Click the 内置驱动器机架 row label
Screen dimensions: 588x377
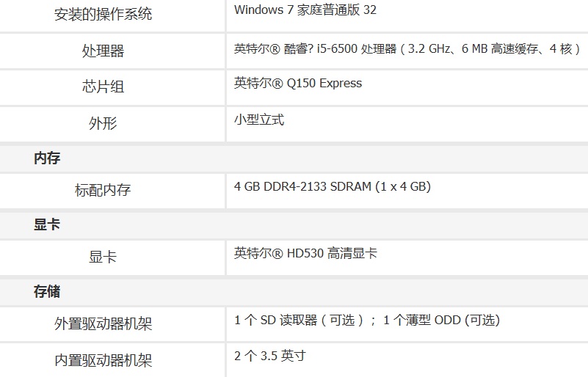[x=103, y=360]
